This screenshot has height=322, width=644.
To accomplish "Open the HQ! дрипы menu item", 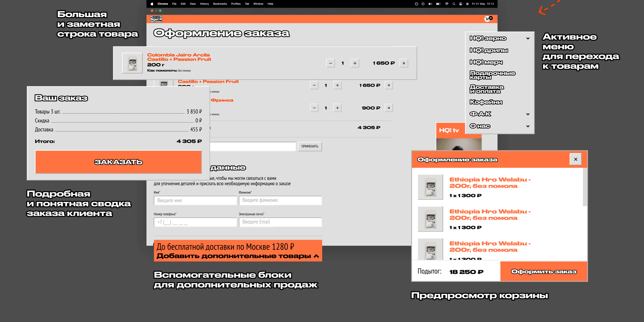I will tap(489, 50).
